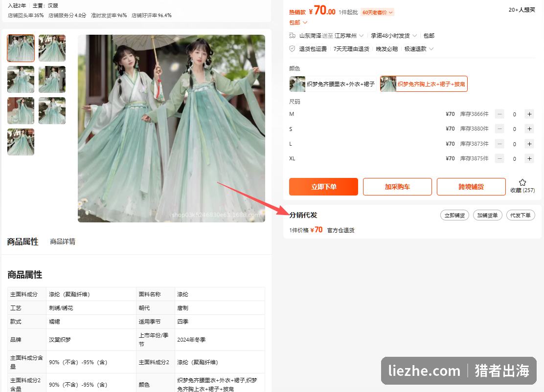Click the size M quantity field

pyautogui.click(x=515, y=114)
